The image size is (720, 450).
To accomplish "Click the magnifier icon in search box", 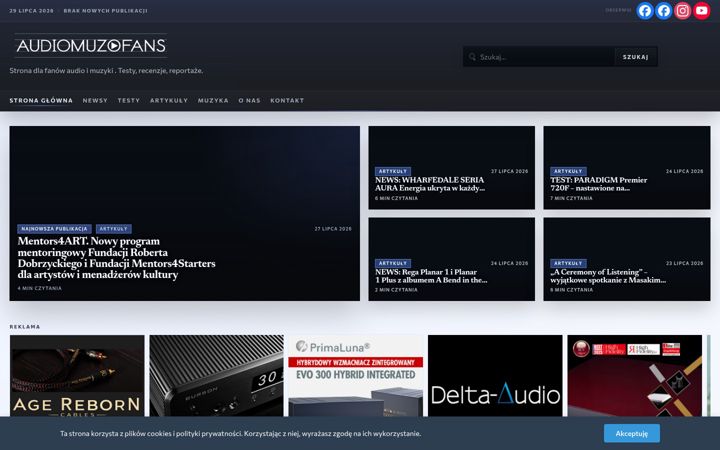I will click(472, 57).
